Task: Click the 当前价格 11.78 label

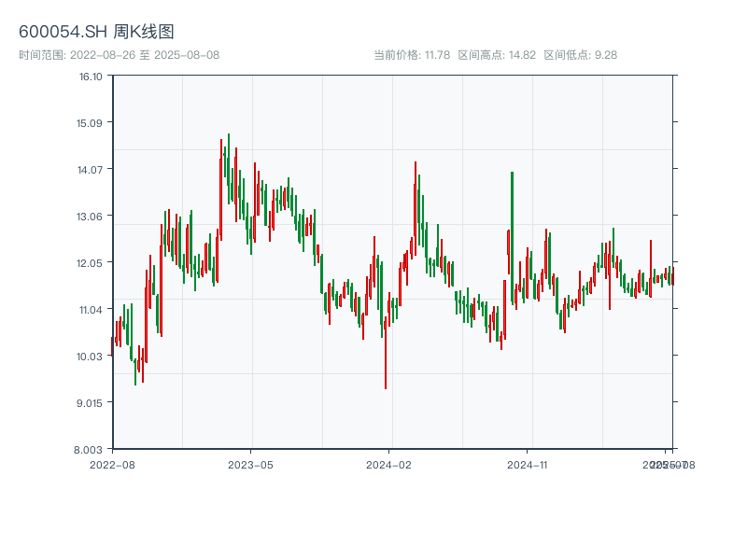Action: click(x=412, y=55)
